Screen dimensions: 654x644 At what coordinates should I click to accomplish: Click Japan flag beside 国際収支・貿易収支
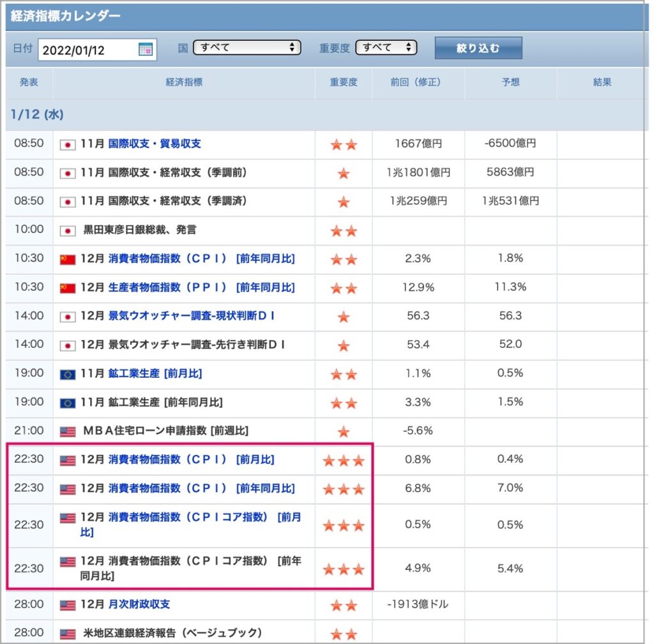[x=68, y=145]
